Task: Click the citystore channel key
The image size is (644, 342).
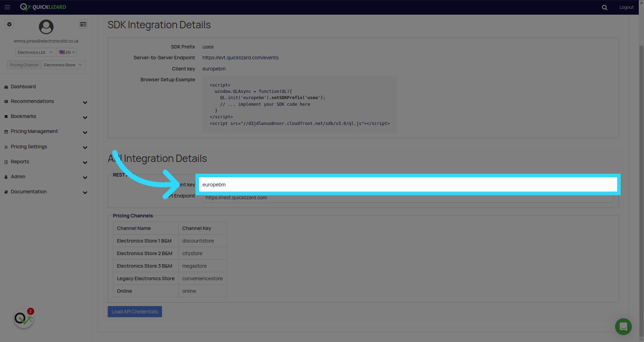Action: pos(192,253)
